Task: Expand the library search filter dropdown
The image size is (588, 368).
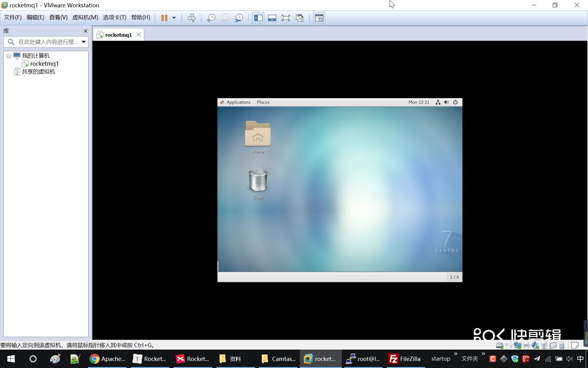Action: click(84, 42)
